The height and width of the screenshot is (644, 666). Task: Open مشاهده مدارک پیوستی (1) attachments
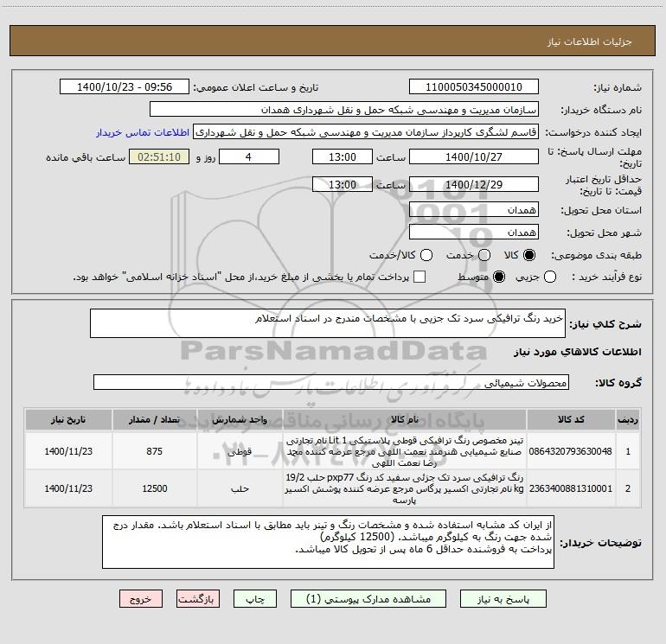pos(368,599)
